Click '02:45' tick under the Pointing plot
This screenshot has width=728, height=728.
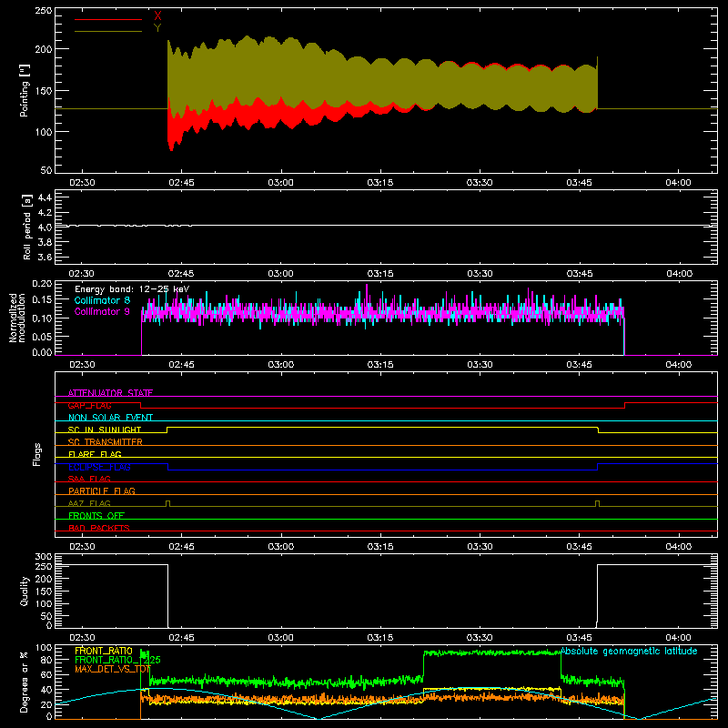[181, 183]
